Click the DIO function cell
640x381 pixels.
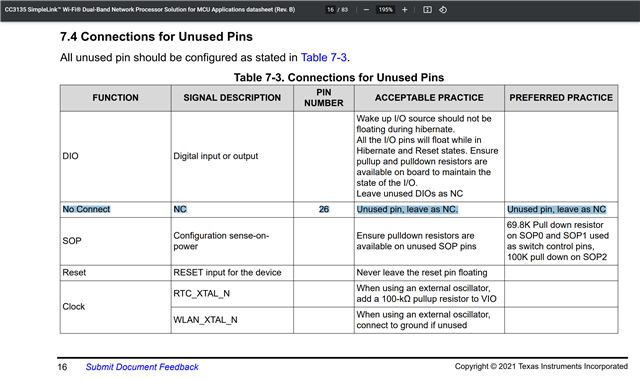point(116,156)
